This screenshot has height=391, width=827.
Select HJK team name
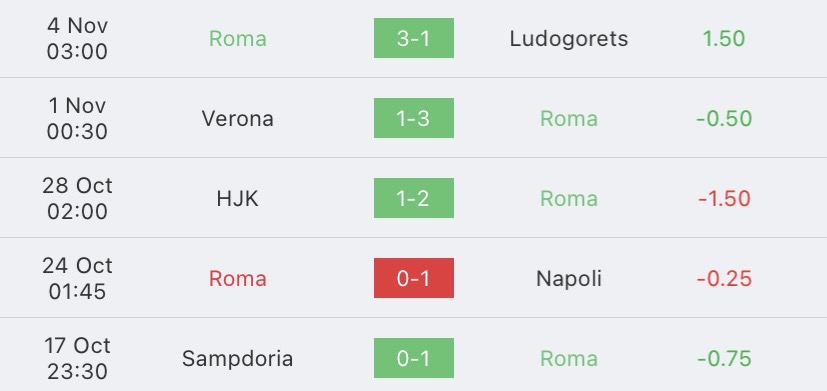coord(237,198)
